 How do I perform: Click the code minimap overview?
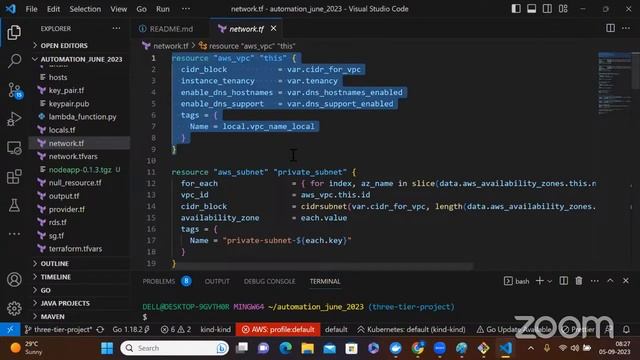[615, 84]
